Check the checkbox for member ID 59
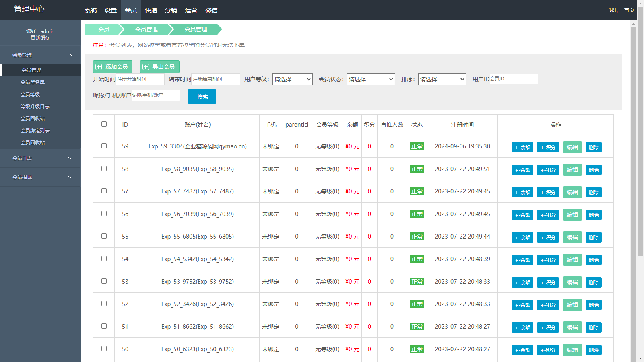The image size is (644, 362). click(x=104, y=146)
